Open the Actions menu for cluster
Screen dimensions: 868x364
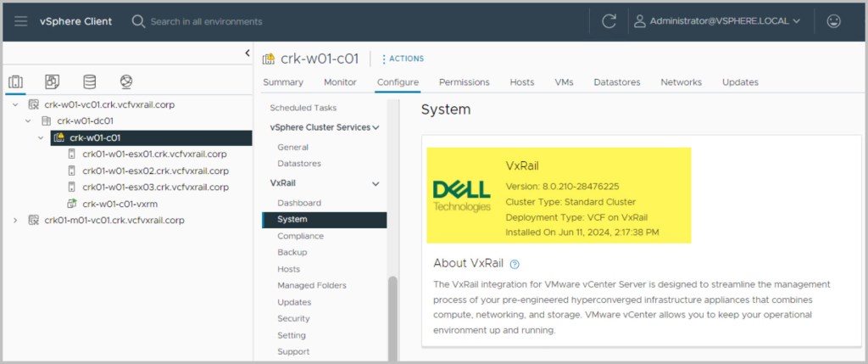[x=403, y=59]
